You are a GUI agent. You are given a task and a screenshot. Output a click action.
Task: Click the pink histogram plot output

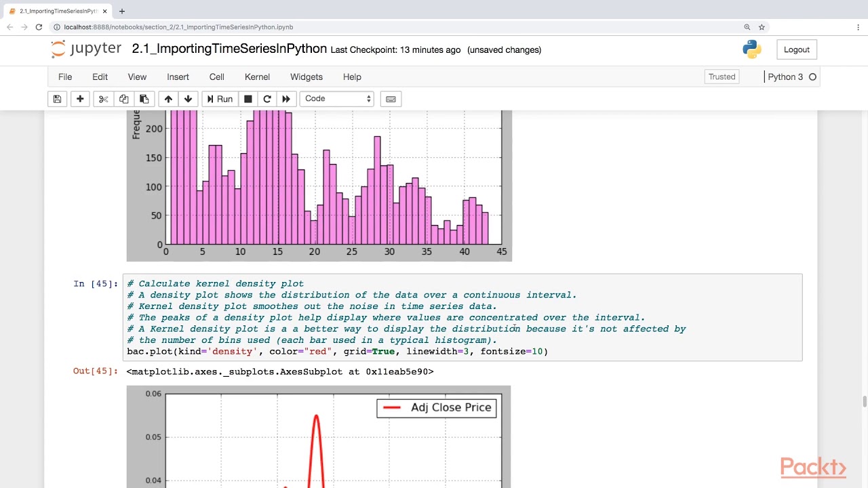pyautogui.click(x=319, y=186)
